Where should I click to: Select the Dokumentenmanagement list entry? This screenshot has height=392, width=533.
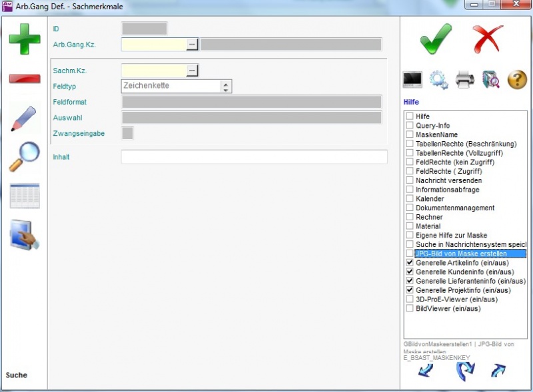pyautogui.click(x=454, y=208)
